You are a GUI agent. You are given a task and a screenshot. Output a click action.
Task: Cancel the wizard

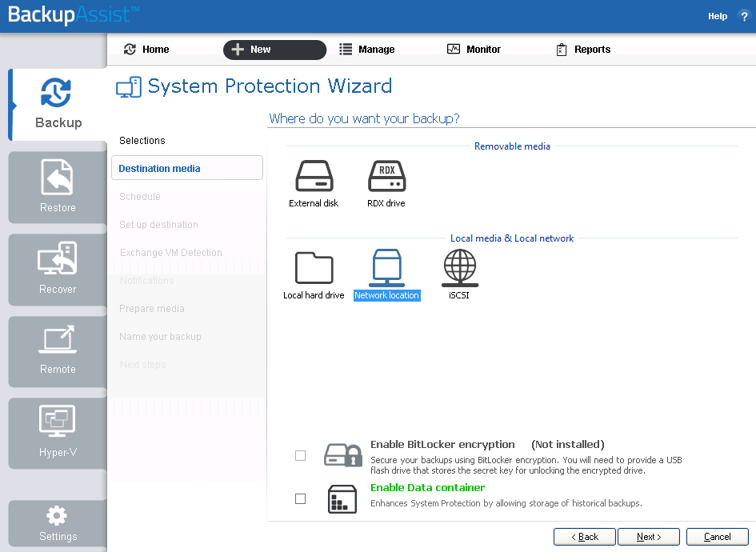tap(718, 537)
